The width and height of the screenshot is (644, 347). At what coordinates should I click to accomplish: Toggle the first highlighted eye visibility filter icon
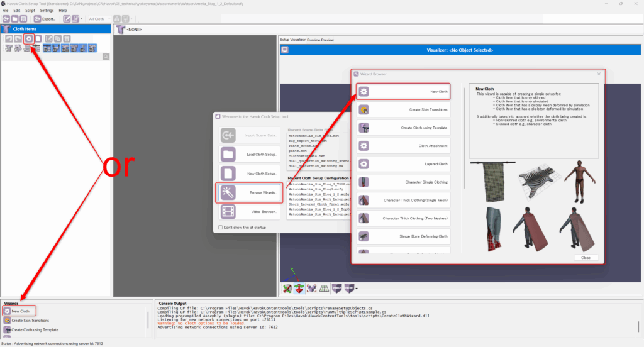click(47, 48)
